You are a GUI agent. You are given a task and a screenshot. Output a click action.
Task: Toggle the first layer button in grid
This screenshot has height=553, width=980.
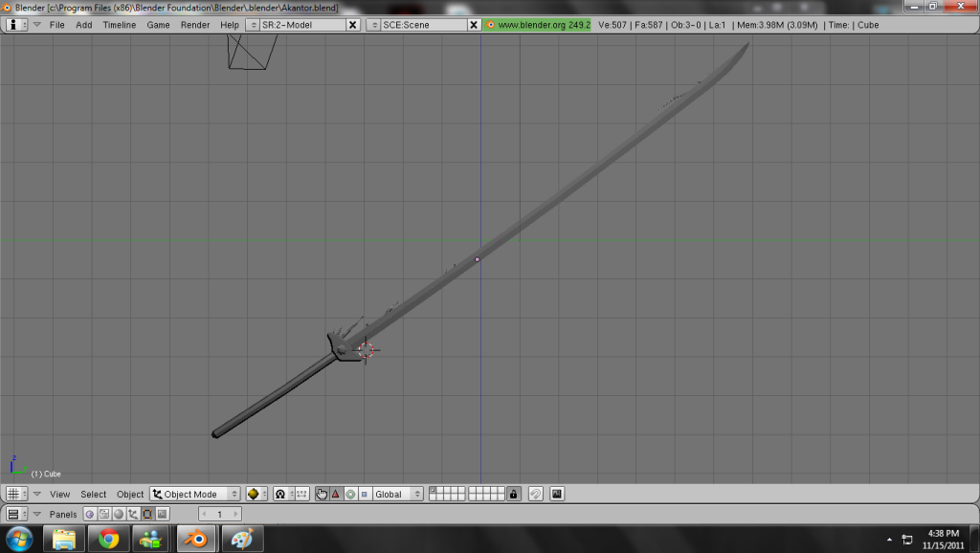[434, 491]
